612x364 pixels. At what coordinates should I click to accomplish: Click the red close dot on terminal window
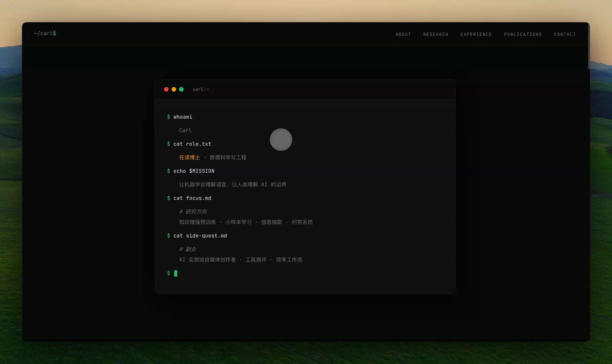click(x=166, y=89)
